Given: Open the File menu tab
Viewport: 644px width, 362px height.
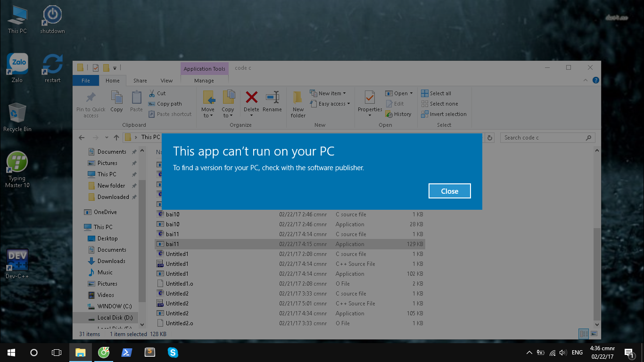Looking at the screenshot, I should [85, 81].
